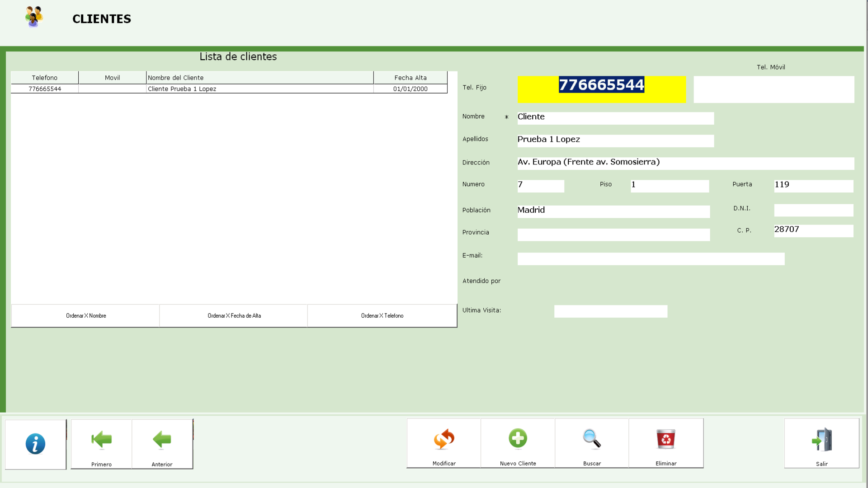Viewport: 868px width, 488px height.
Task: Exit using the Salir door icon
Action: pos(821,440)
